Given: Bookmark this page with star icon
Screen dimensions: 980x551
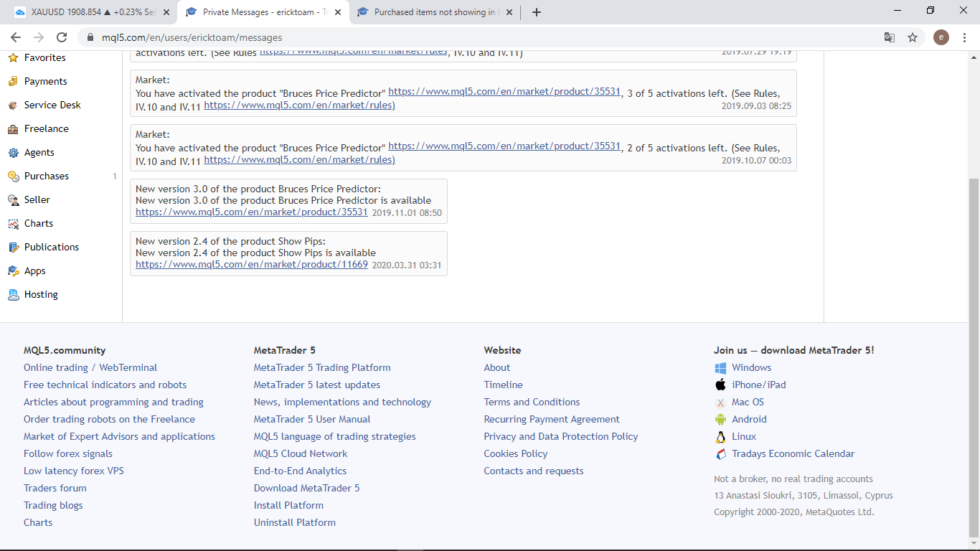Looking at the screenshot, I should [x=913, y=37].
